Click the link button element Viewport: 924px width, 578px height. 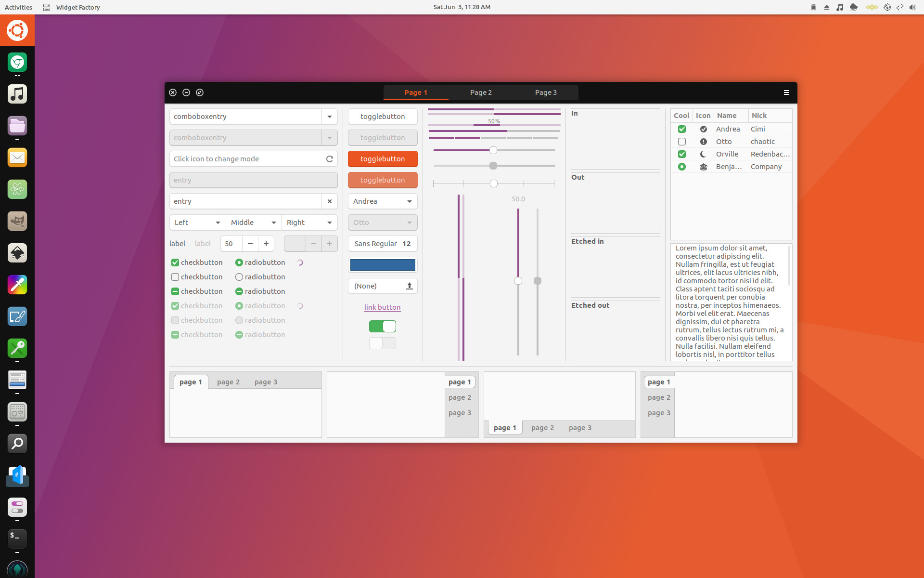point(383,307)
